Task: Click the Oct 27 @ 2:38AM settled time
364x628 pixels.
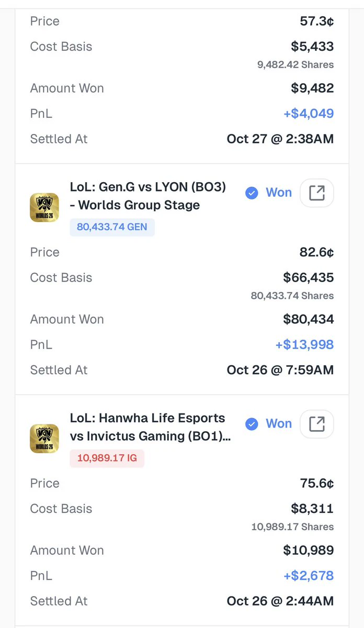Action: [280, 139]
